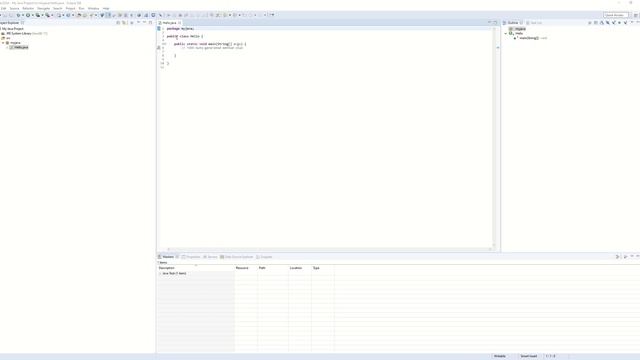This screenshot has height=360, width=640.
Task: Switch to the Outline view tab
Action: click(x=512, y=23)
